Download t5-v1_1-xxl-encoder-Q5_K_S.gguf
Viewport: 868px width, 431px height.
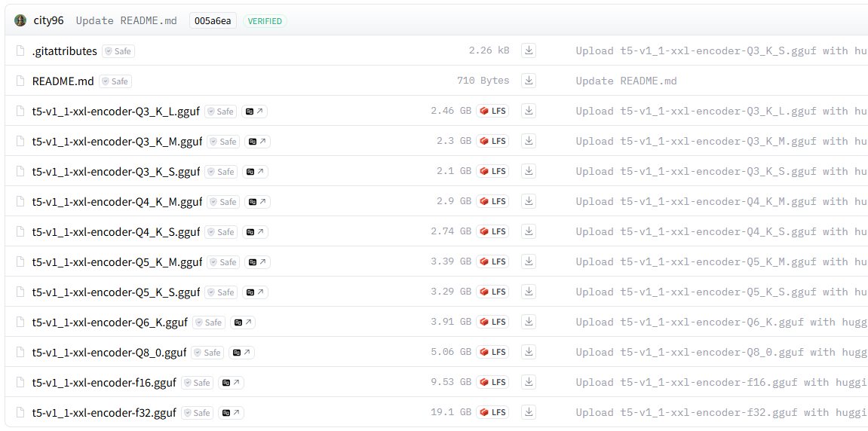pyautogui.click(x=529, y=292)
